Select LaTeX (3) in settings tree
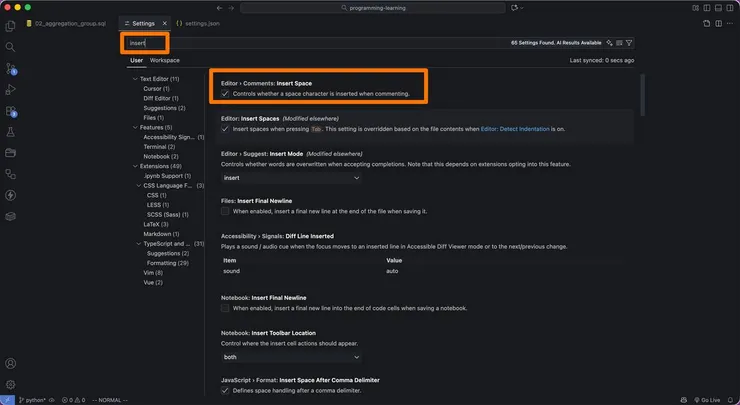Viewport: 740px width, 405px height. (156, 224)
